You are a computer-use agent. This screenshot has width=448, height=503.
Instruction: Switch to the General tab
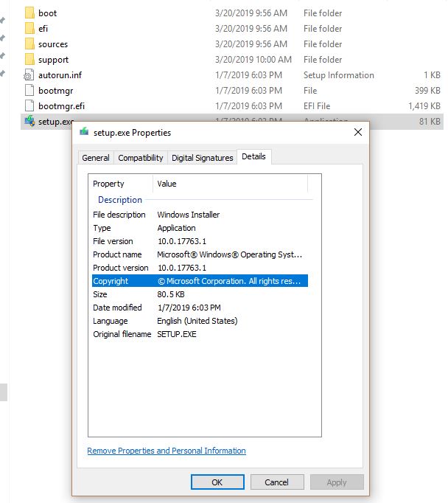click(x=96, y=158)
